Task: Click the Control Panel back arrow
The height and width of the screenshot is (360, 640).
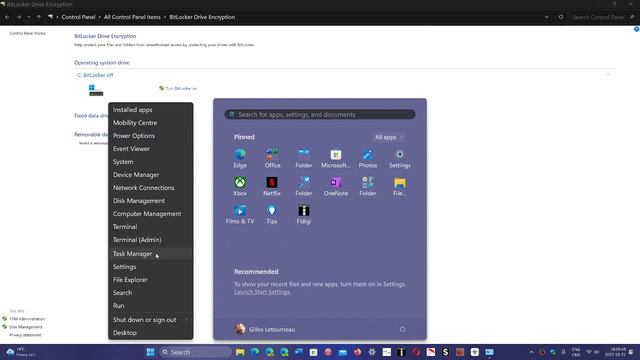Action: pos(7,17)
